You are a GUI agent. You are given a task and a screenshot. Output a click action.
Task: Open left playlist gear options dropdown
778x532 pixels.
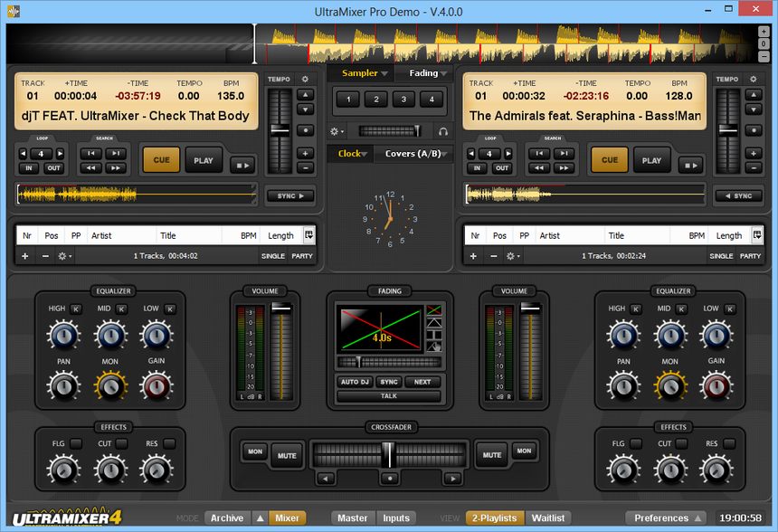click(x=64, y=256)
